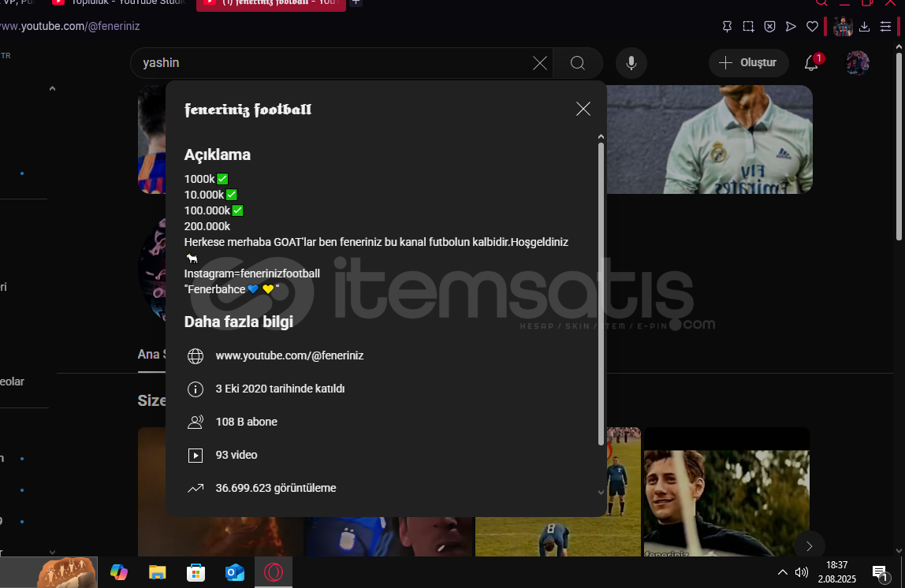This screenshot has width=905, height=588.
Task: Click the info icon beside join date
Action: pyautogui.click(x=196, y=389)
